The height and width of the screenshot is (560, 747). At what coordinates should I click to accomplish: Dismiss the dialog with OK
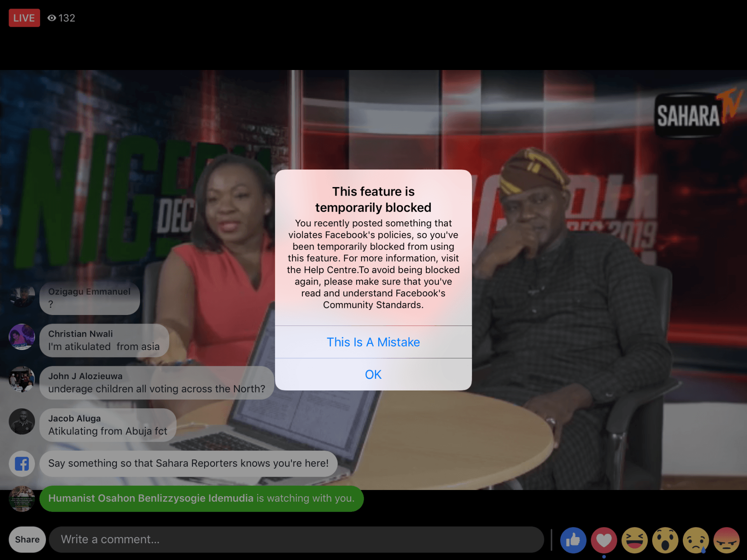coord(373,374)
